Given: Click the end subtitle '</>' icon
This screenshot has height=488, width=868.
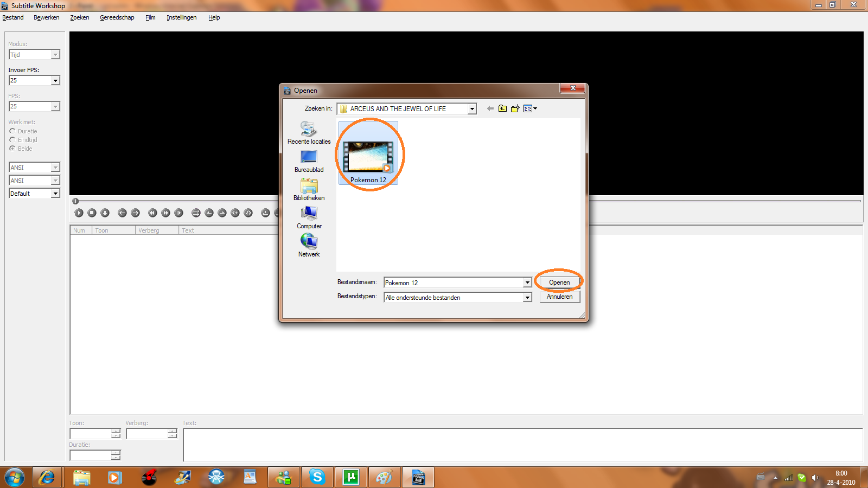Looking at the screenshot, I should (248, 213).
